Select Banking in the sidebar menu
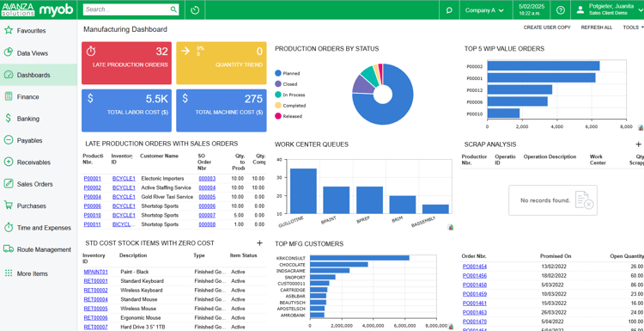The width and height of the screenshot is (644, 331). [x=28, y=119]
